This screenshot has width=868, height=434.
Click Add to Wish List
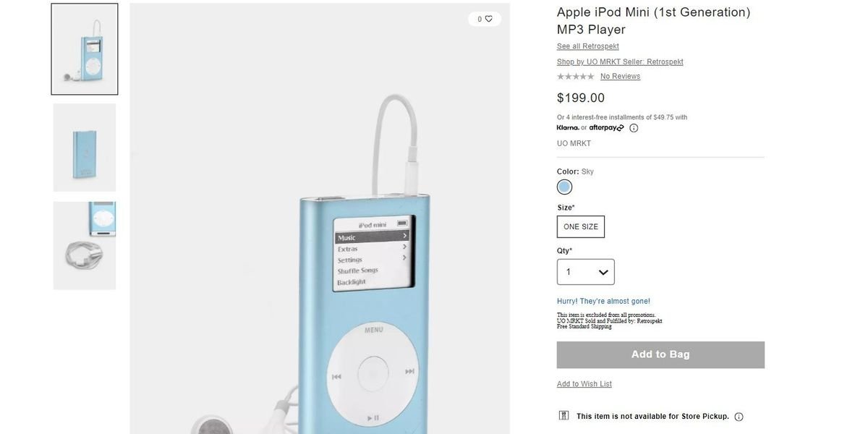tap(584, 384)
